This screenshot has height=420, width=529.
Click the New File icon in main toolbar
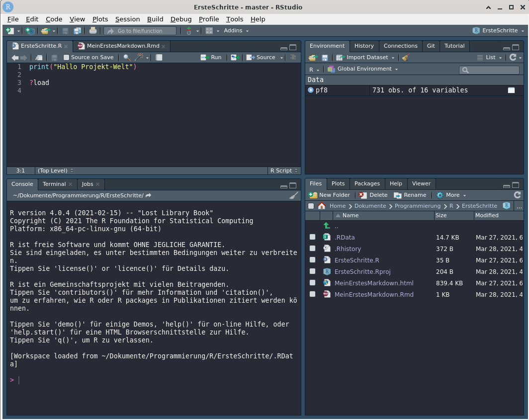[10, 31]
